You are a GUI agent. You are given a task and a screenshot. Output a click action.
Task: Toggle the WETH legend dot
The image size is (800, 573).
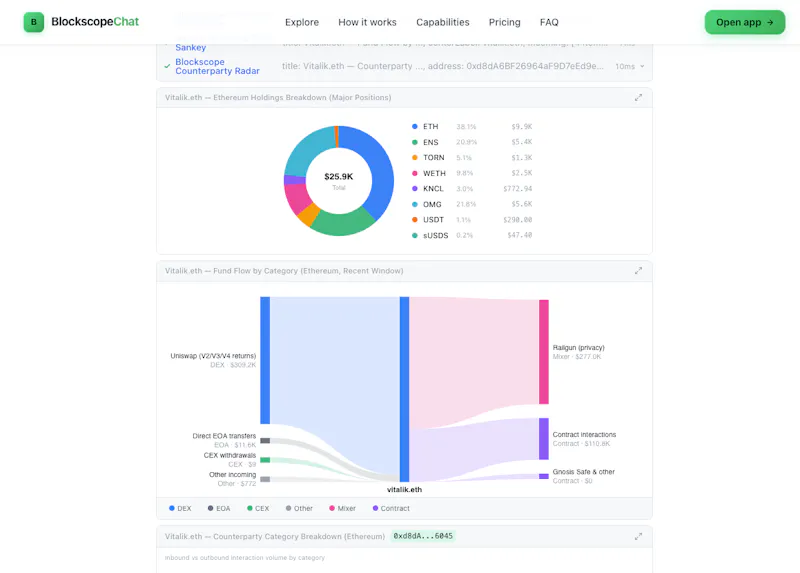(x=415, y=173)
